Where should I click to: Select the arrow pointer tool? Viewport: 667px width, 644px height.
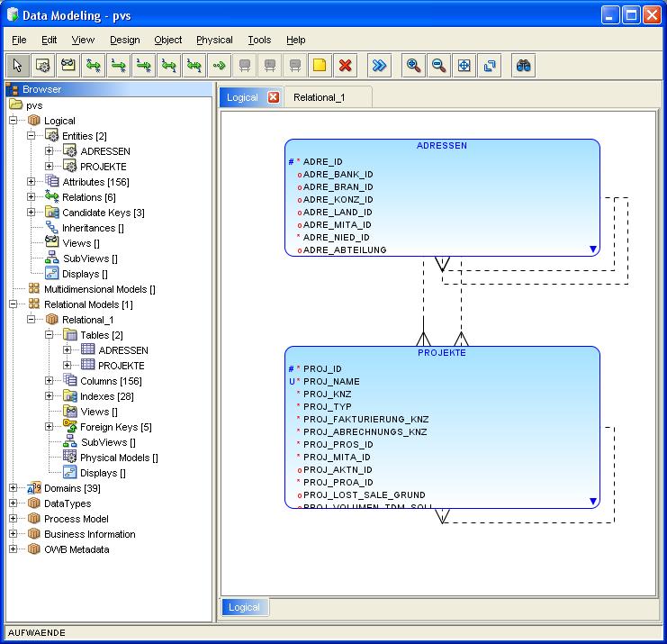coord(17,66)
